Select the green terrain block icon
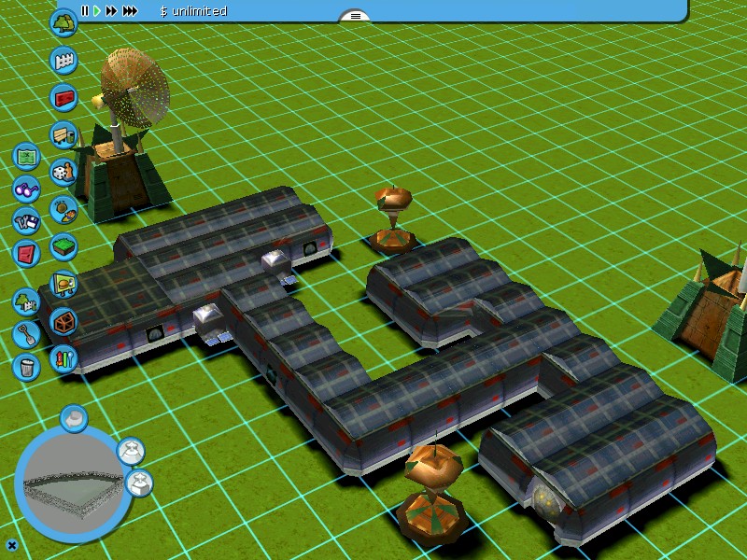The height and width of the screenshot is (560, 747). (63, 247)
